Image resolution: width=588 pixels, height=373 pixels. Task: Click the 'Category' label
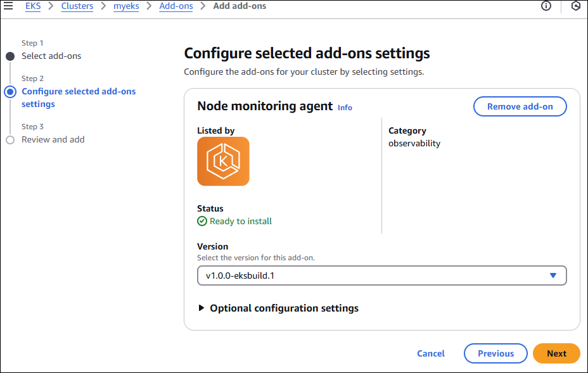point(407,130)
